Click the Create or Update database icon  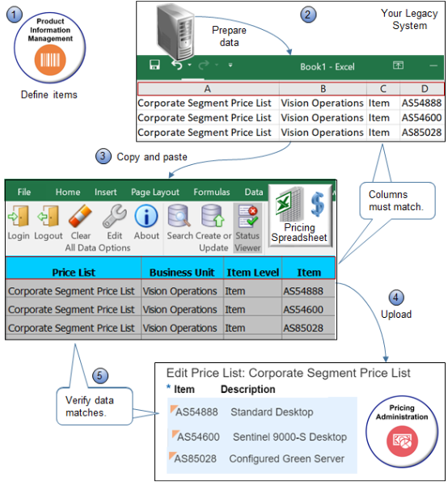pos(213,216)
